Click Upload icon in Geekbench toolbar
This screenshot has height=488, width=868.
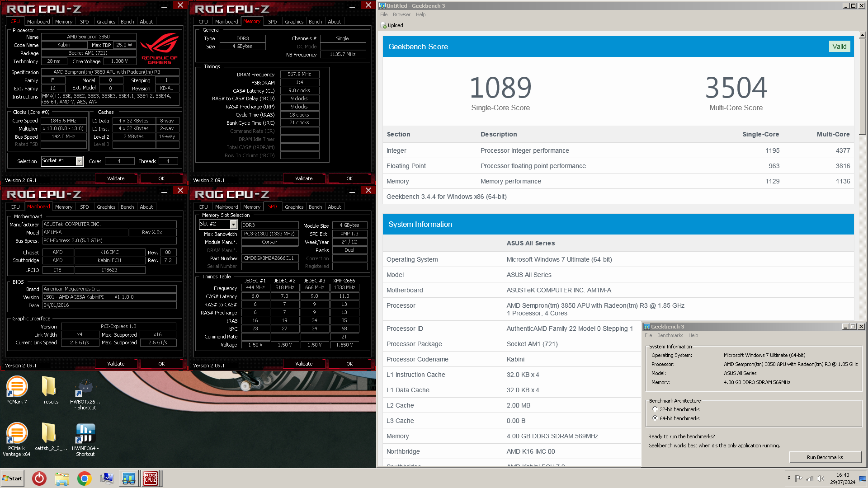[x=383, y=25]
